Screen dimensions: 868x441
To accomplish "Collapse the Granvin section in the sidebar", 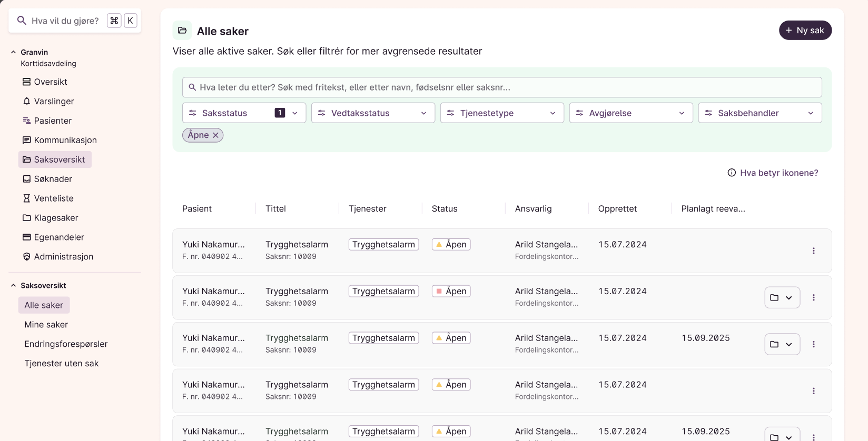I will click(14, 52).
